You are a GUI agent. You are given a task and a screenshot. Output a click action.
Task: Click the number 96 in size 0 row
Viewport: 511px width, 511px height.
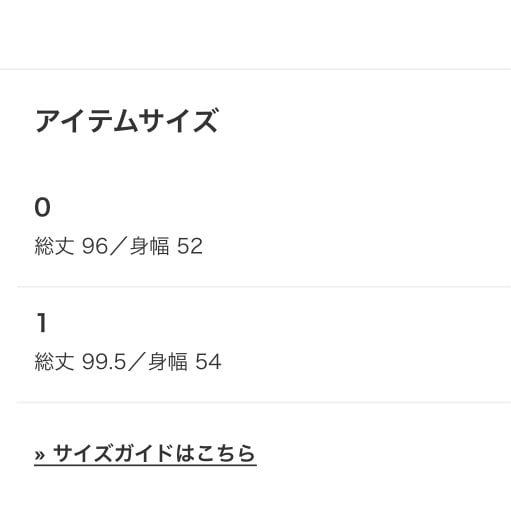(95, 246)
